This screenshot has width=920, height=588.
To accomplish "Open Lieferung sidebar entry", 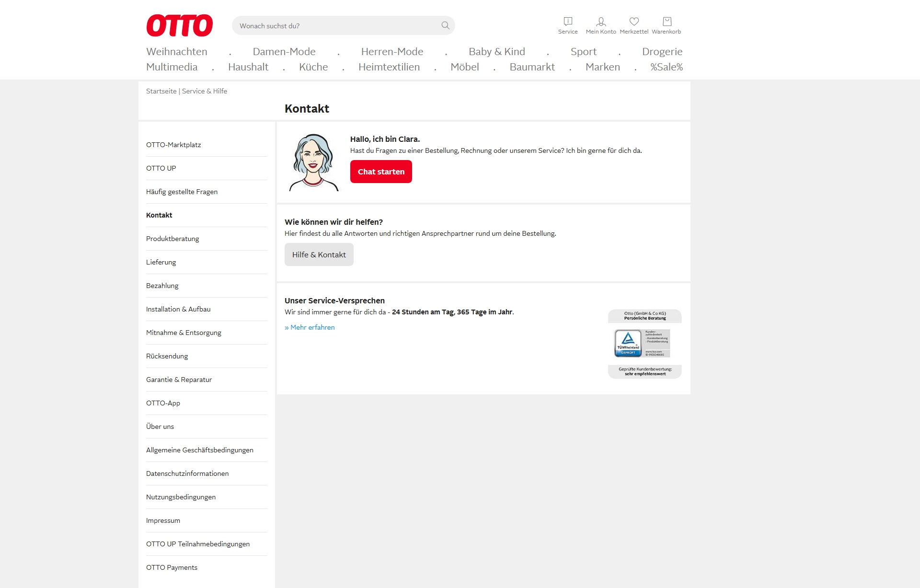I will 207,262.
